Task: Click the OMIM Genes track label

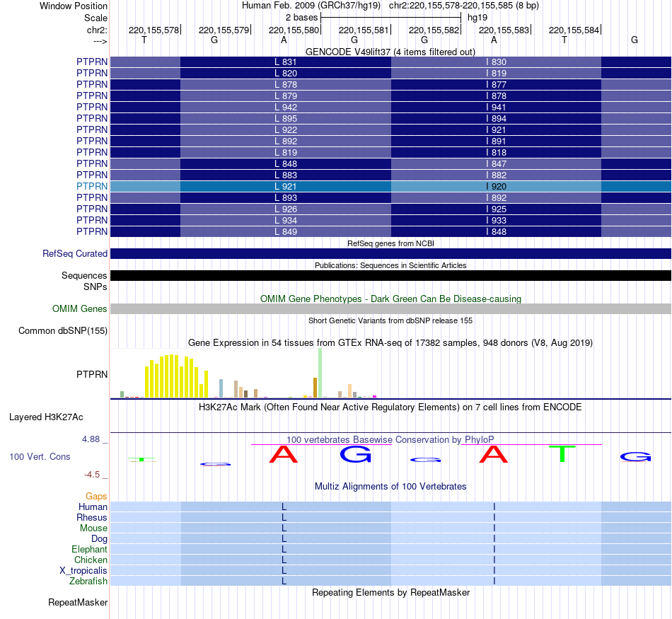Action: 79,308
